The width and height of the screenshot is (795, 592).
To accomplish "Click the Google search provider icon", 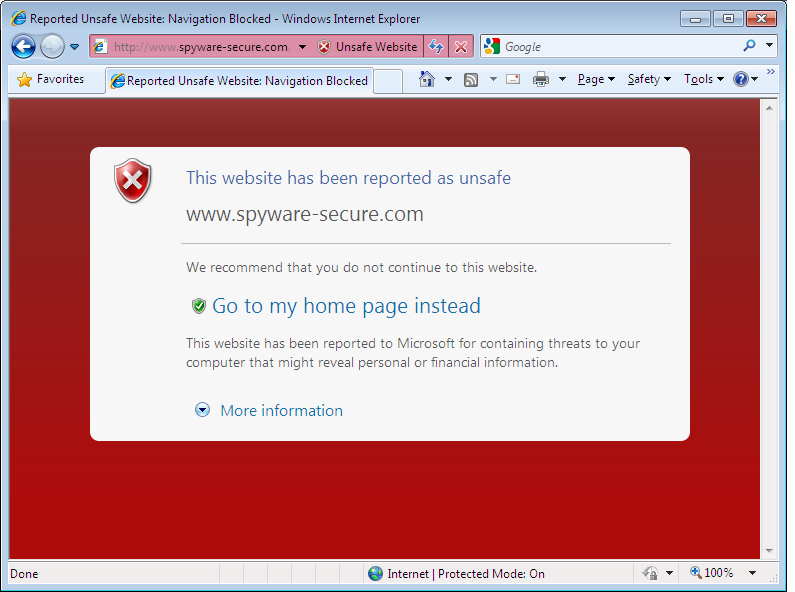I will point(492,47).
